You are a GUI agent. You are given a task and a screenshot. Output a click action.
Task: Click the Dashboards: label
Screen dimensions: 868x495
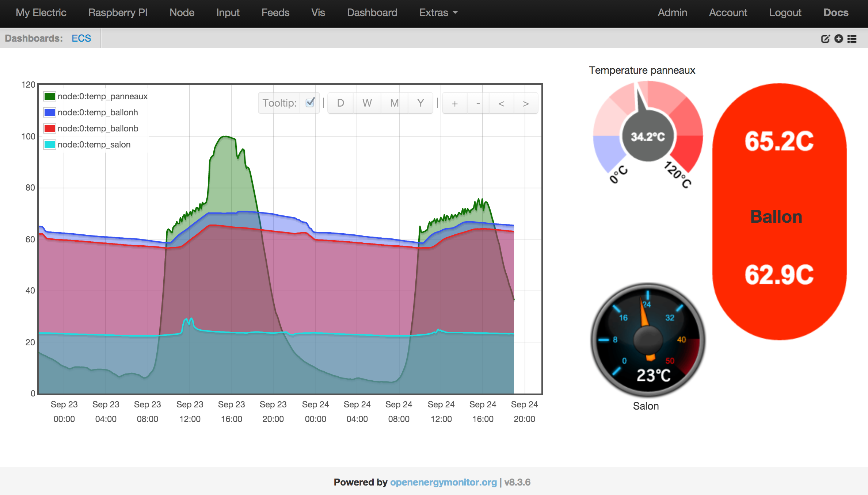pyautogui.click(x=34, y=38)
